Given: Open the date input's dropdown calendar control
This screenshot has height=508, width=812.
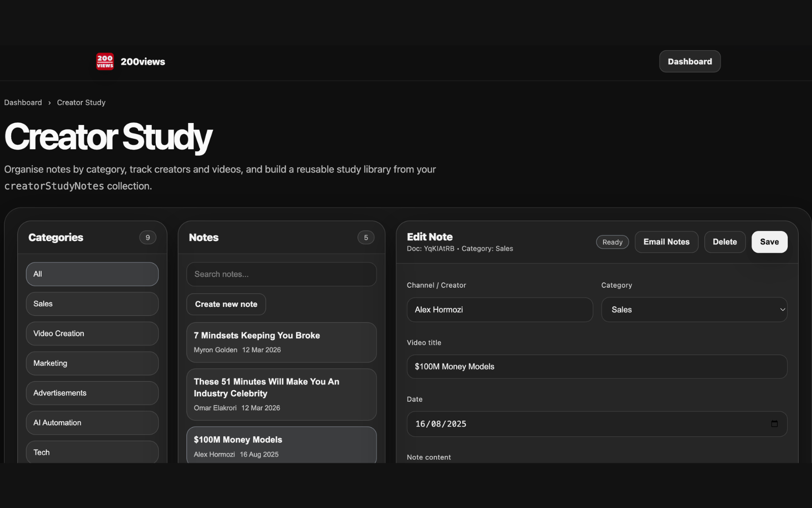Looking at the screenshot, I should (x=774, y=424).
